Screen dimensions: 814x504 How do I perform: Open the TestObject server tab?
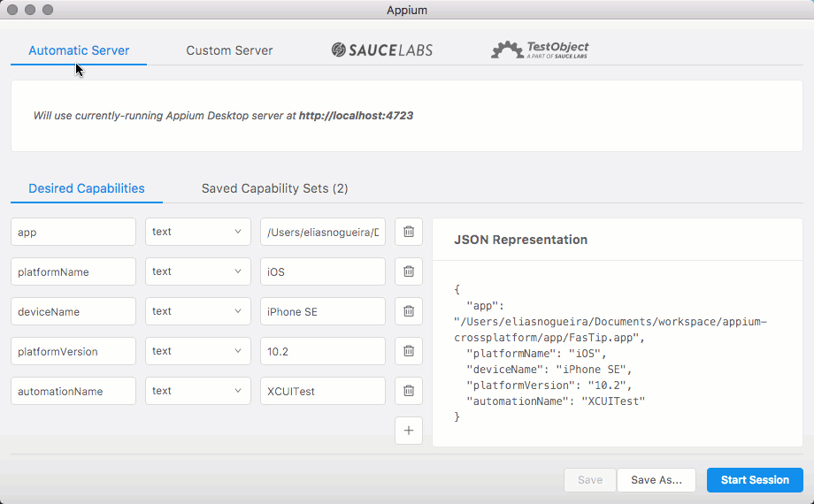540,50
